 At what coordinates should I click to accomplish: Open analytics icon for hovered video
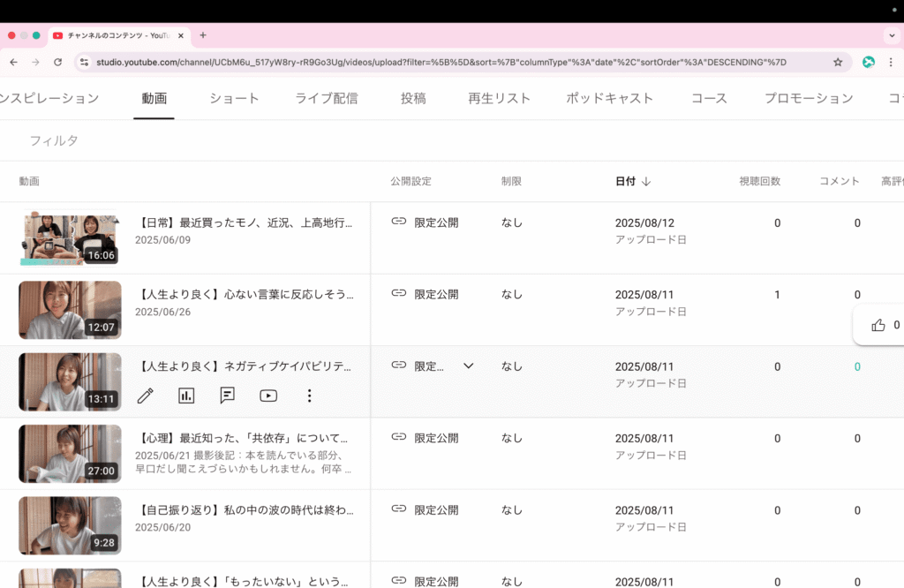pos(186,396)
